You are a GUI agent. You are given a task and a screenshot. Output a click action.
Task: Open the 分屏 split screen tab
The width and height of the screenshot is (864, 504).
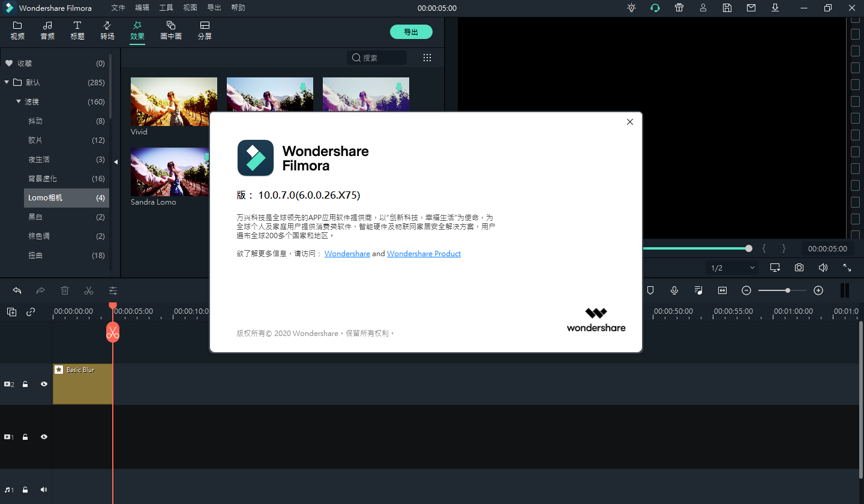coord(205,31)
